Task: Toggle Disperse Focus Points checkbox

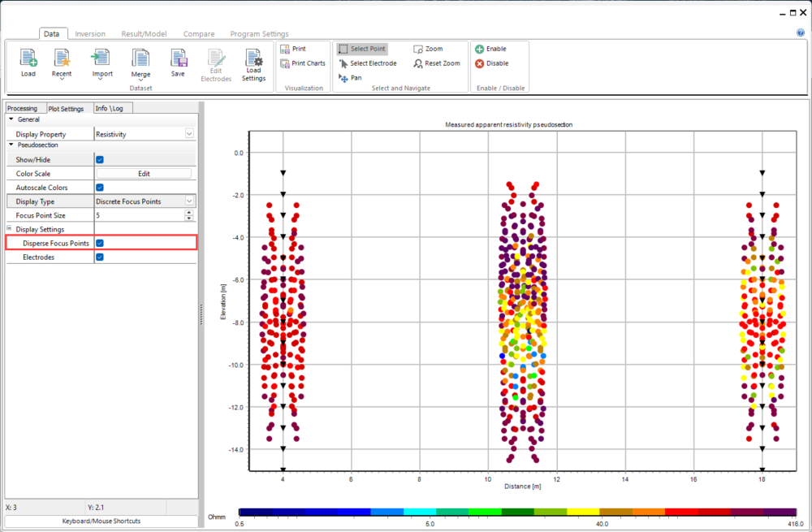Action: pyautogui.click(x=100, y=243)
